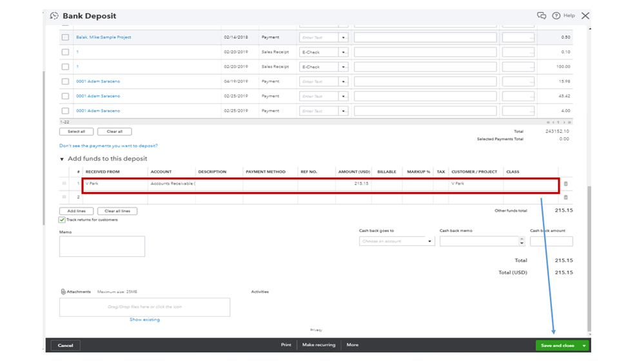Click the Help question mark icon
The width and height of the screenshot is (644, 362).
coord(556,15)
